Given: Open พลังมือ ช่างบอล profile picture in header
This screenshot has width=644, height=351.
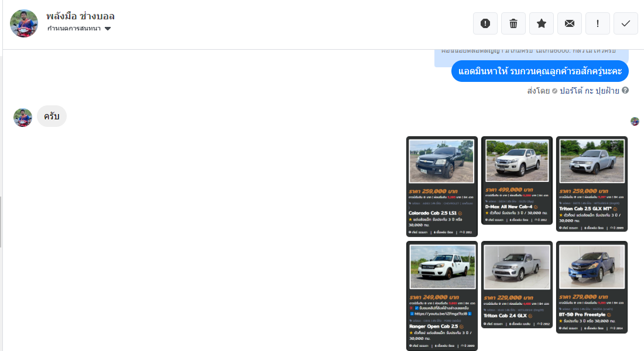Looking at the screenshot, I should coord(24,23).
